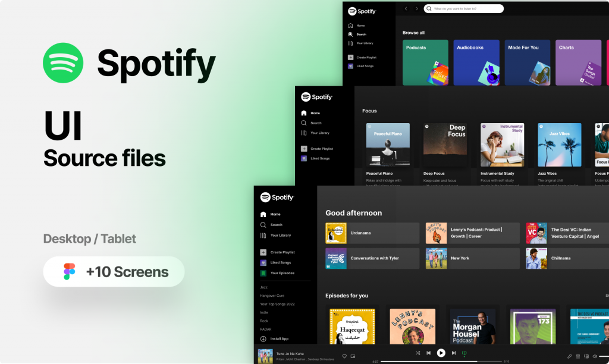Mute audio with the volume speaker icon
Viewport: 609px width, 364px height.
point(595,356)
